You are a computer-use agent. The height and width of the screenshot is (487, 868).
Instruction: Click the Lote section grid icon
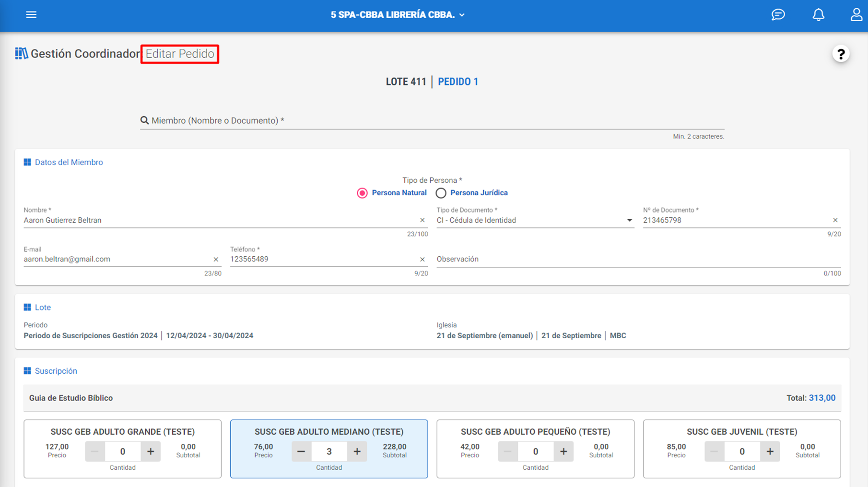[27, 307]
